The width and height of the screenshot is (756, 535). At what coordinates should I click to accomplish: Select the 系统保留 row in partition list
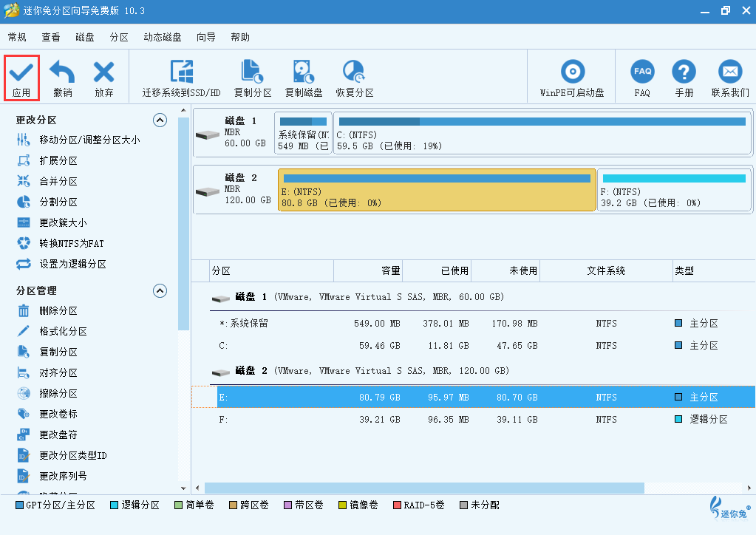pyautogui.click(x=474, y=324)
